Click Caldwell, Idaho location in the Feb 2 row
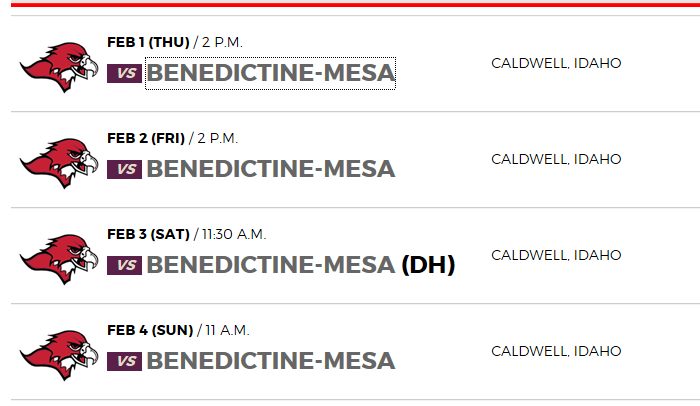Viewport: 700px width, 406px height. tap(556, 159)
